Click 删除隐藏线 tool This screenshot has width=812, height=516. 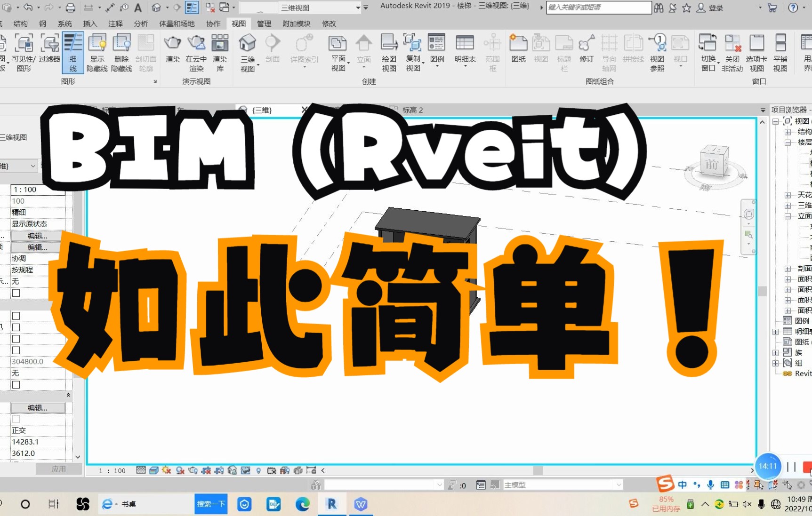pos(121,52)
